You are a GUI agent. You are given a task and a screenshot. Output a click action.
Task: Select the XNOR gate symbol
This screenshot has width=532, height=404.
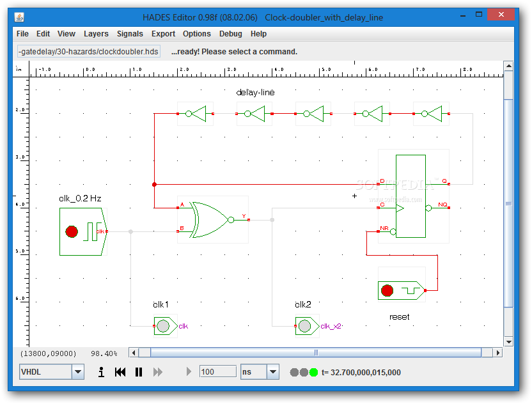pyautogui.click(x=212, y=220)
